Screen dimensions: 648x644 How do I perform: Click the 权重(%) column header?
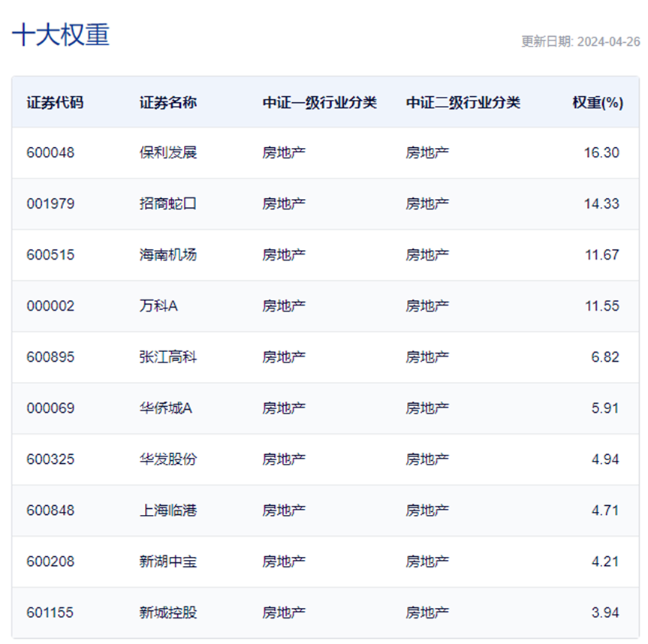[598, 102]
